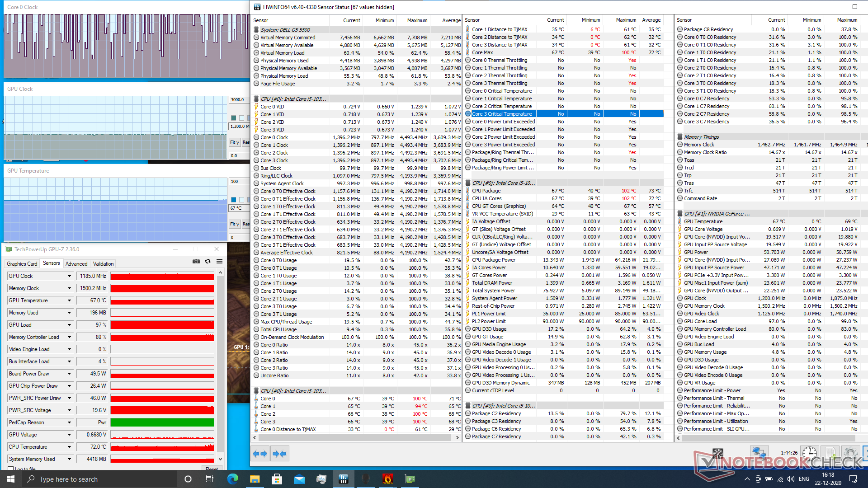Viewport: 868px width, 488px height.
Task: Click HWiNFO logging sheet icon
Action: 830,453
